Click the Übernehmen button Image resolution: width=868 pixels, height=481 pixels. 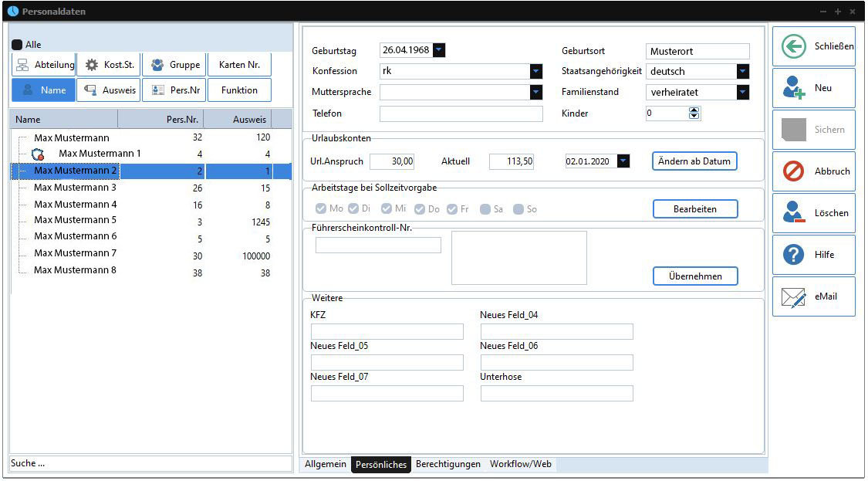pos(694,276)
